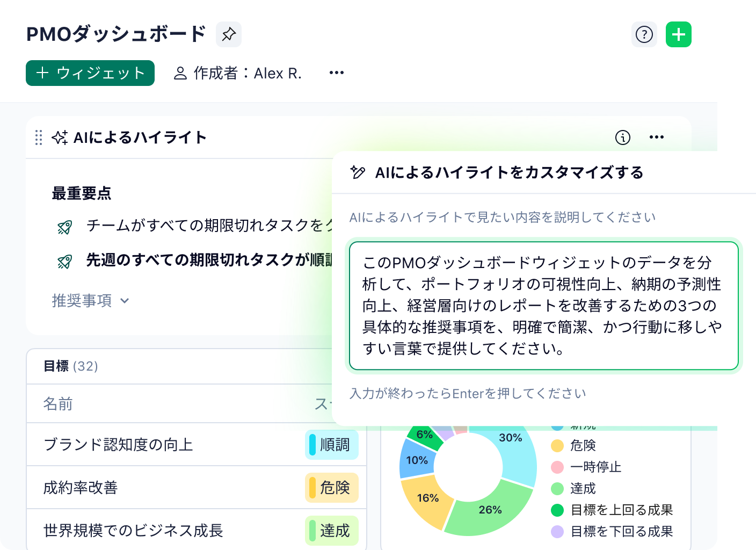Click the sparkle icon beside AIによるハイライト
This screenshot has width=756, height=550.
point(60,137)
